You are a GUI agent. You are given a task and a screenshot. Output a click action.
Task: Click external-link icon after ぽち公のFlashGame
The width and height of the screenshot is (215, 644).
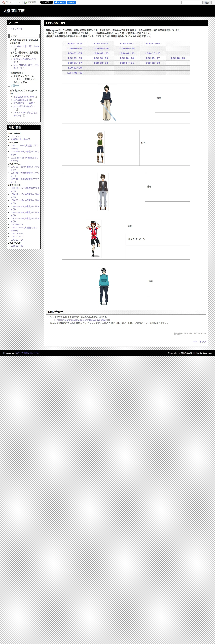36,97
